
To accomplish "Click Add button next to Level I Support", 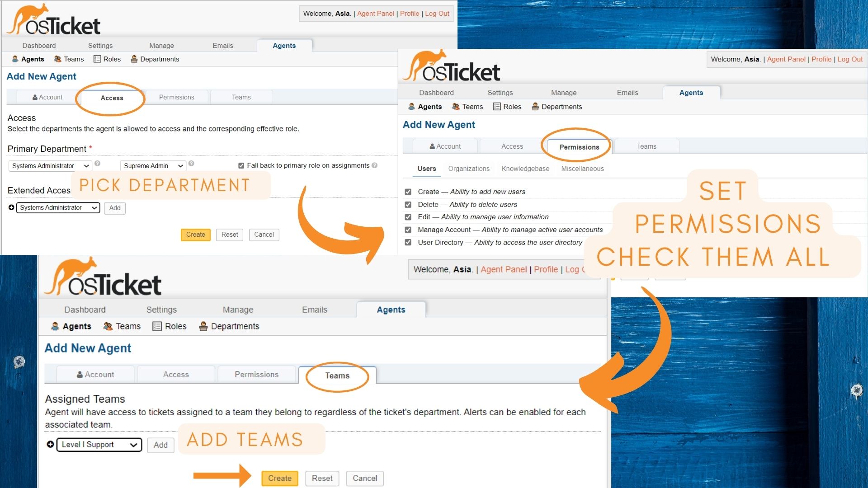I will tap(160, 445).
